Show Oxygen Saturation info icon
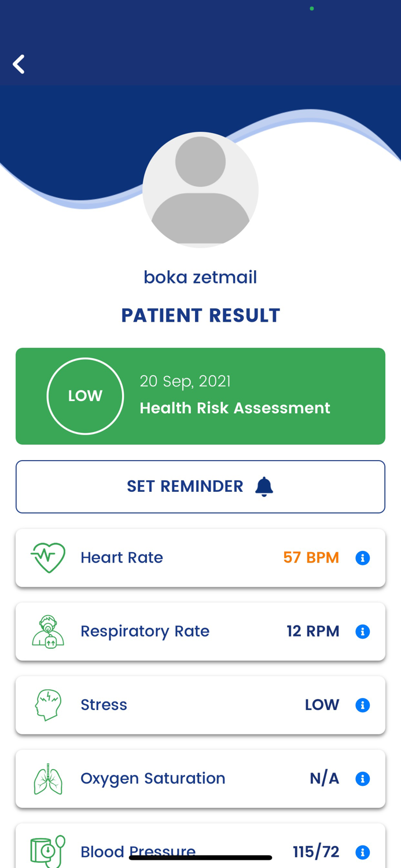 [363, 779]
